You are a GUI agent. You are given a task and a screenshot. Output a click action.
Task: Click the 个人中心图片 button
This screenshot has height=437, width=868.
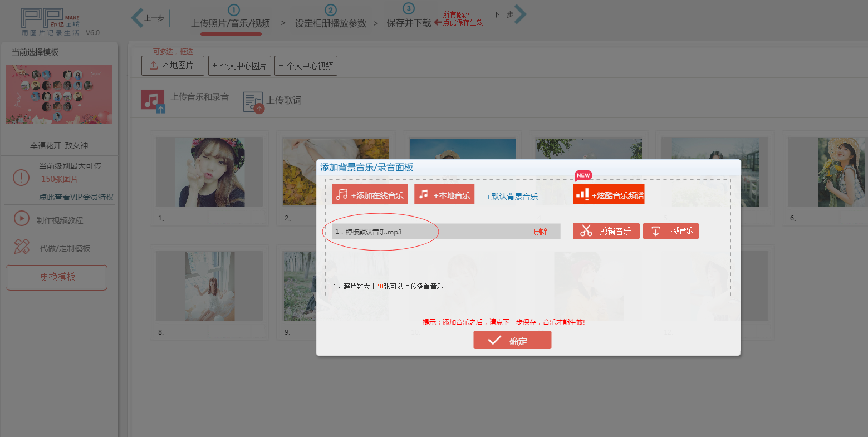[x=239, y=66]
